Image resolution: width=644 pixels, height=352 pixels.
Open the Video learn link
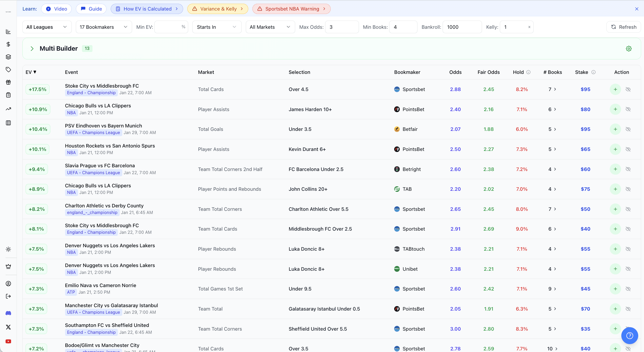coord(56,9)
